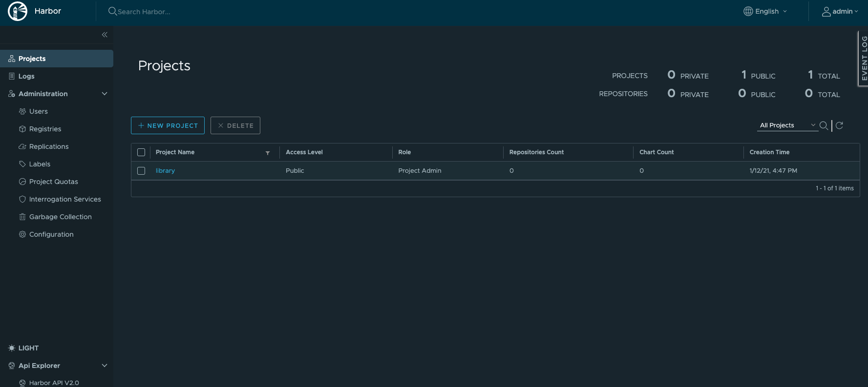
Task: Switch to LIGHT theme
Action: click(28, 348)
